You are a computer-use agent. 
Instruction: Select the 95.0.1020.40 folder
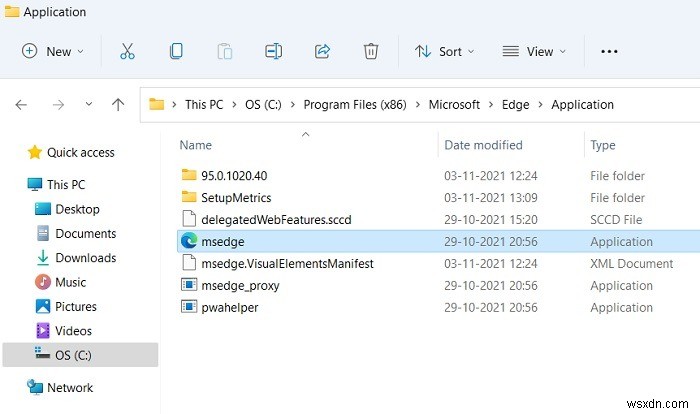[234, 176]
